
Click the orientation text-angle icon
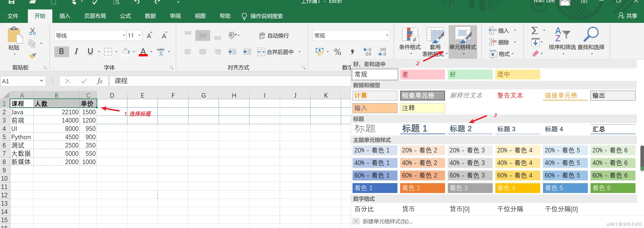[x=232, y=35]
